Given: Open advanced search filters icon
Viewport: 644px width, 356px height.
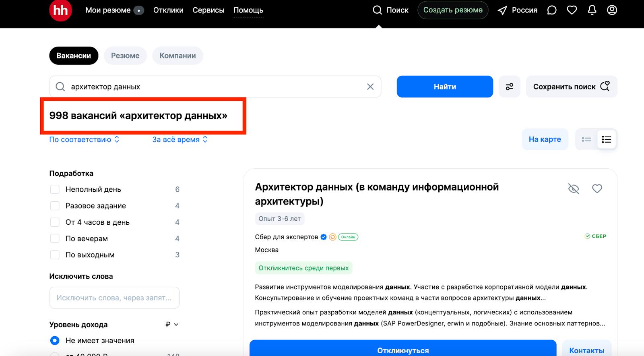Looking at the screenshot, I should (x=510, y=87).
